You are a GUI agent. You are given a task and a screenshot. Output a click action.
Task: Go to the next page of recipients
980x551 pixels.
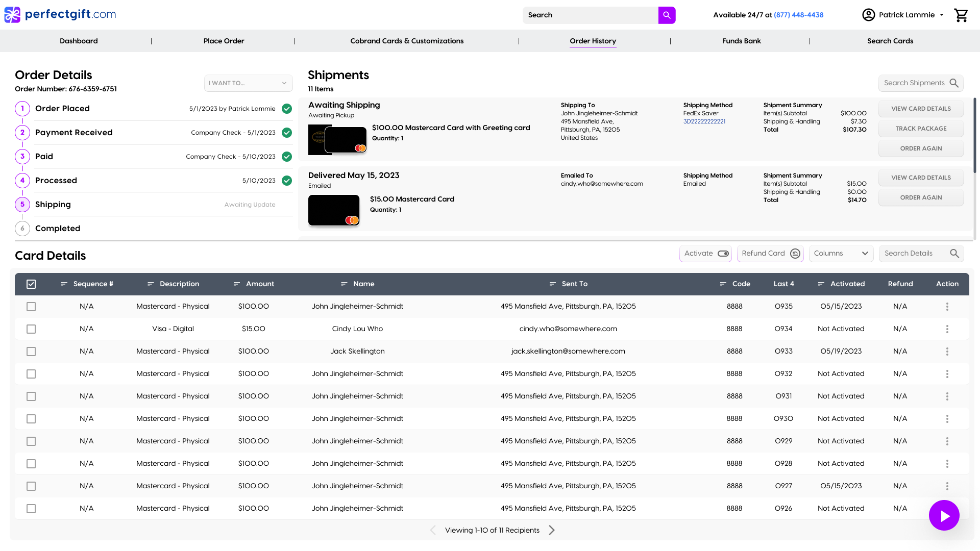click(552, 530)
